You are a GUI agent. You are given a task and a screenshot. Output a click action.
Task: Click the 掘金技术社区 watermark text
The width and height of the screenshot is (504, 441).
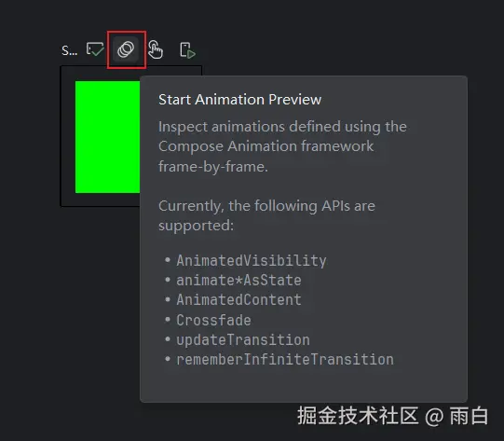point(358,416)
